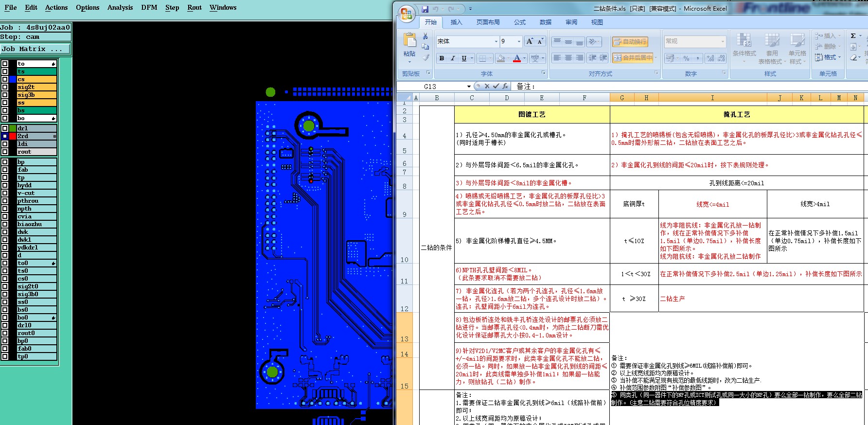
Task: Open the Name Box dropdown arrow
Action: (469, 87)
